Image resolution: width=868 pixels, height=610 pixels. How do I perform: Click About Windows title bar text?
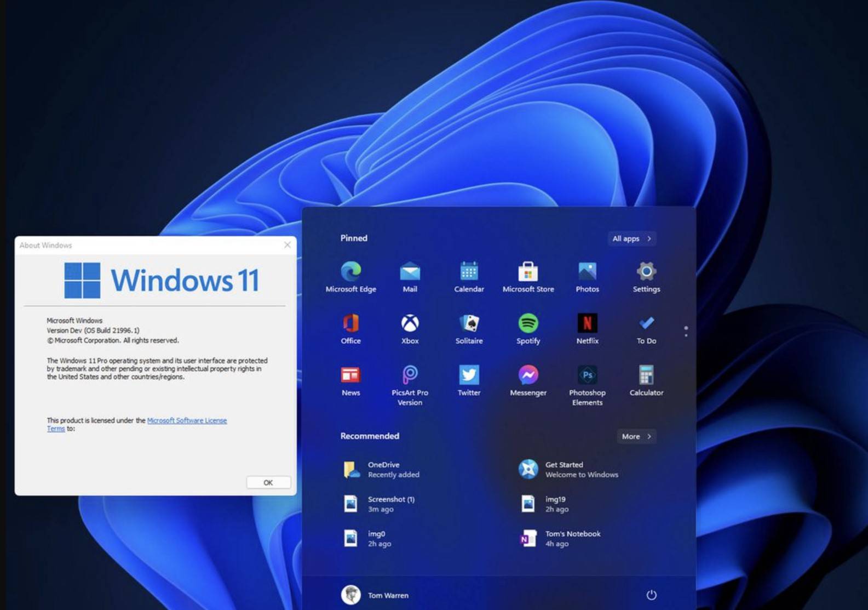45,245
